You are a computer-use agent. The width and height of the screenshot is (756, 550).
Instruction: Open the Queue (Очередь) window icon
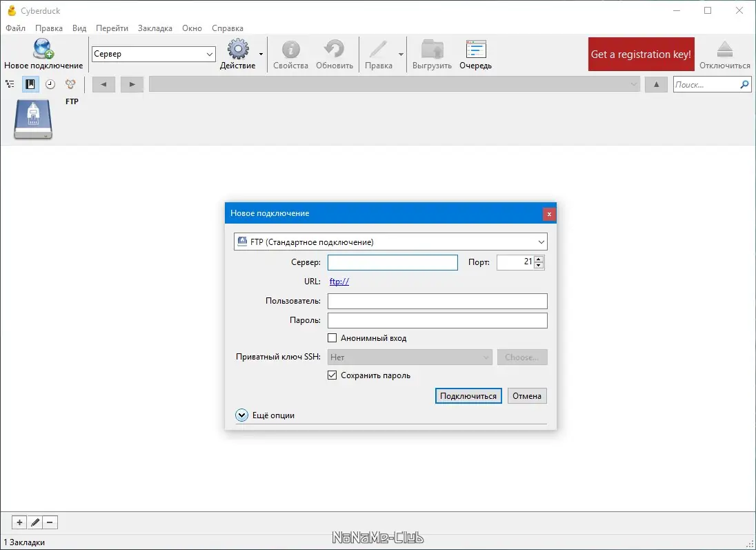tap(476, 49)
